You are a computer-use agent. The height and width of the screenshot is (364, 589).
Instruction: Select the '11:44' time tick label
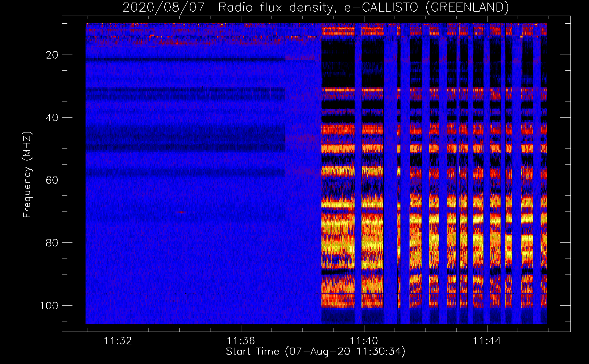point(487,341)
